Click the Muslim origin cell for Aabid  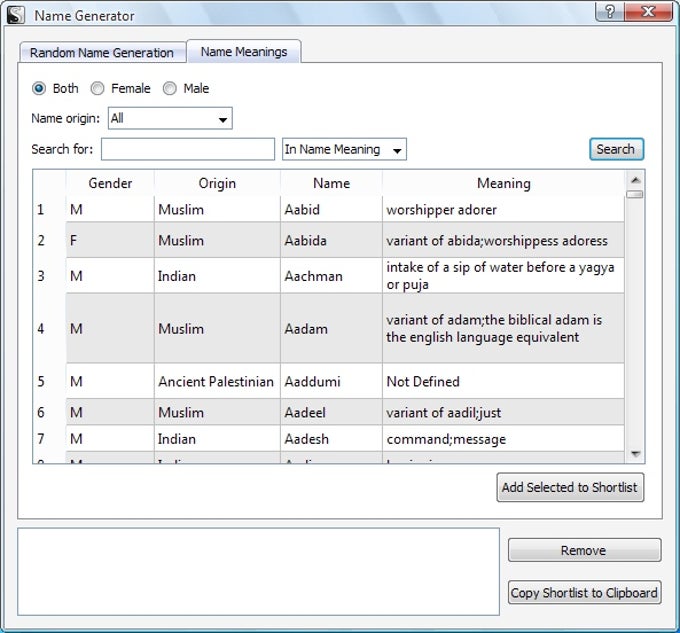click(x=217, y=209)
